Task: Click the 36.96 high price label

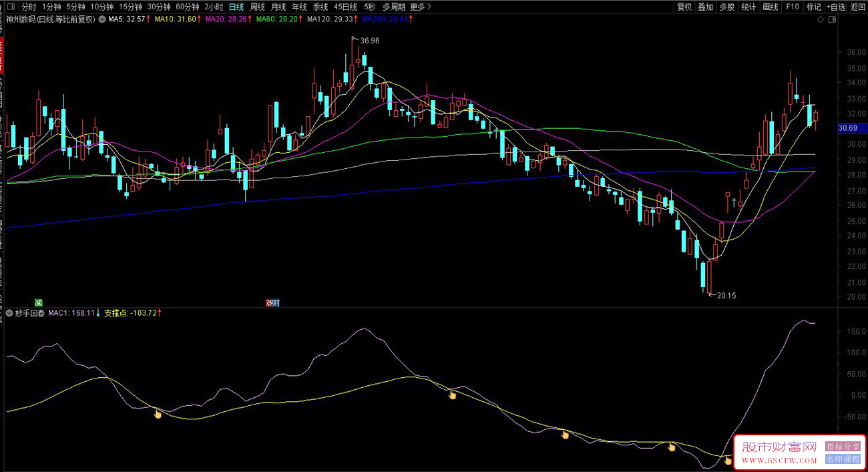Action: (370, 41)
